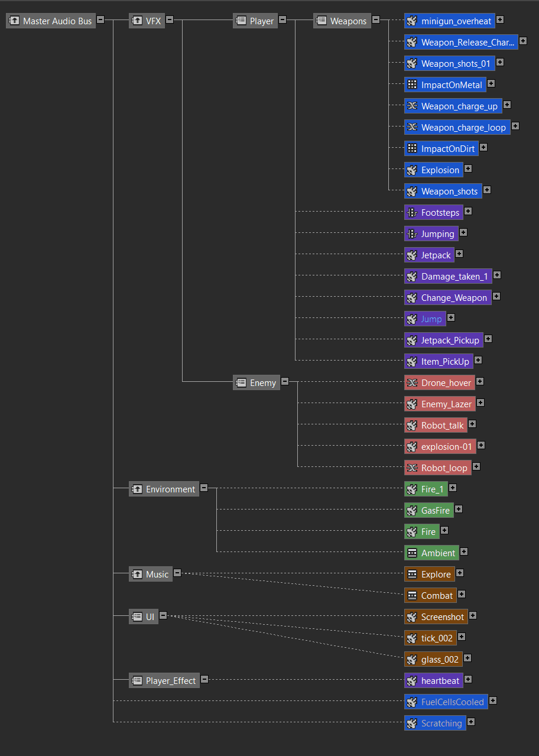Viewport: 539px width, 756px height.
Task: Expand the Explosion sound node
Action: (x=468, y=168)
